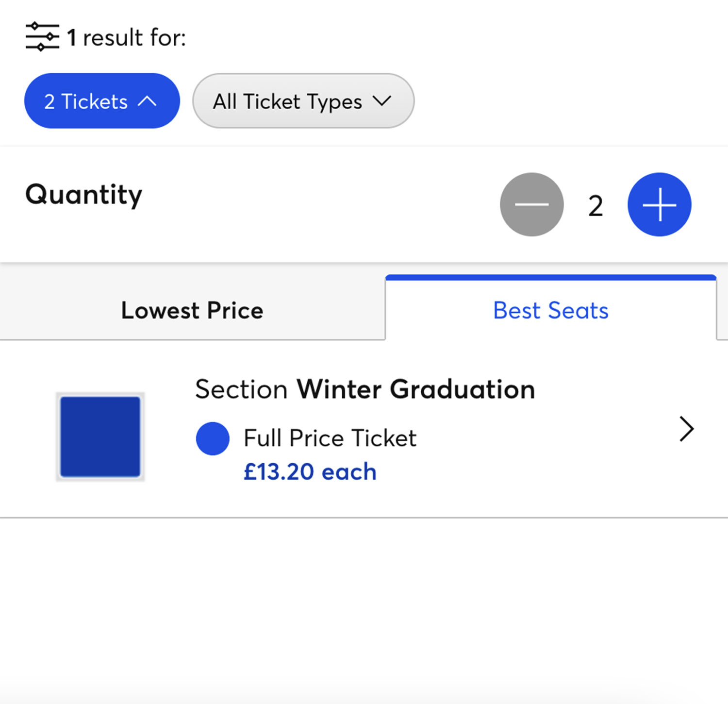This screenshot has height=704, width=728.
Task: Increase quantity with the plus button
Action: coord(659,204)
